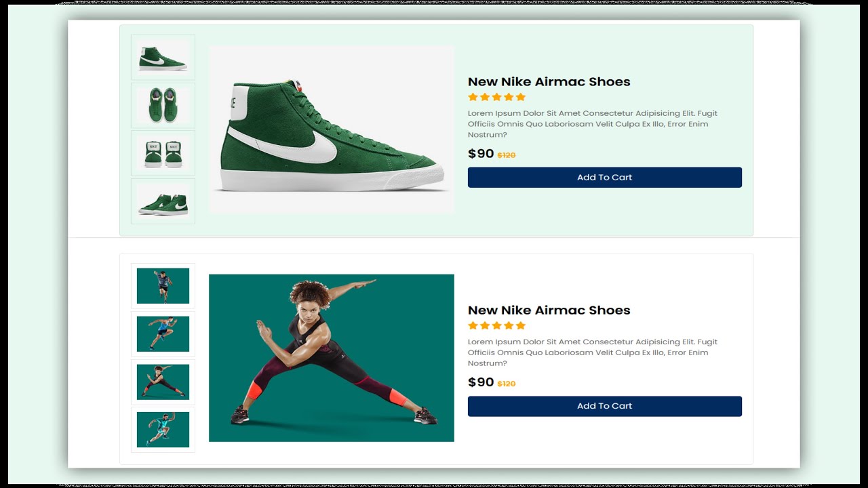The image size is (868, 488).
Task: Click the fifth star in the athlete card rating
Action: pos(521,325)
